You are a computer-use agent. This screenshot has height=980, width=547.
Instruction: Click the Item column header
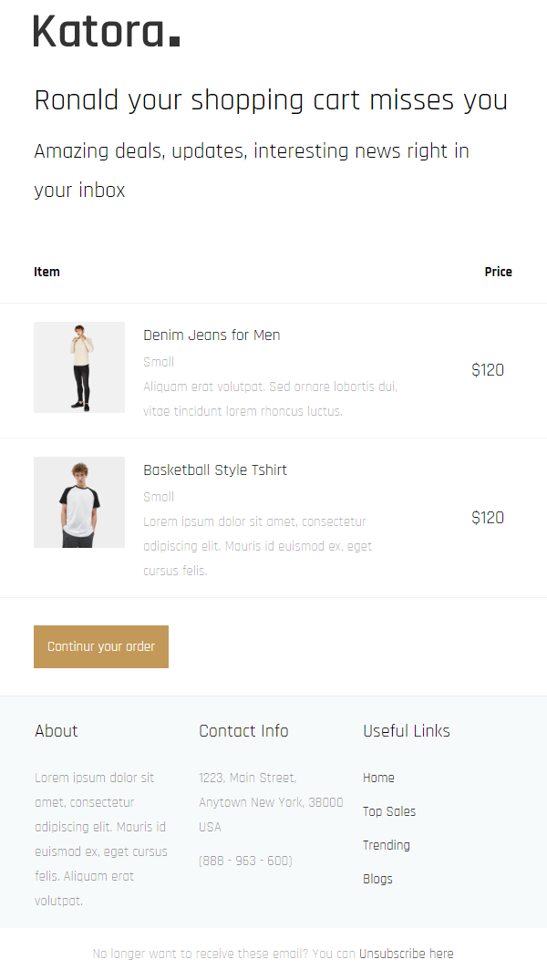click(x=46, y=272)
